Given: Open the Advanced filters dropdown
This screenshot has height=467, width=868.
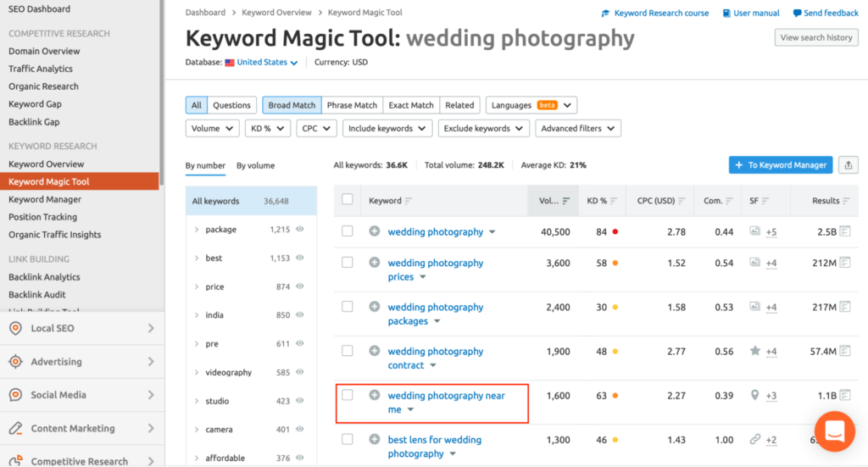Looking at the screenshot, I should pyautogui.click(x=578, y=128).
